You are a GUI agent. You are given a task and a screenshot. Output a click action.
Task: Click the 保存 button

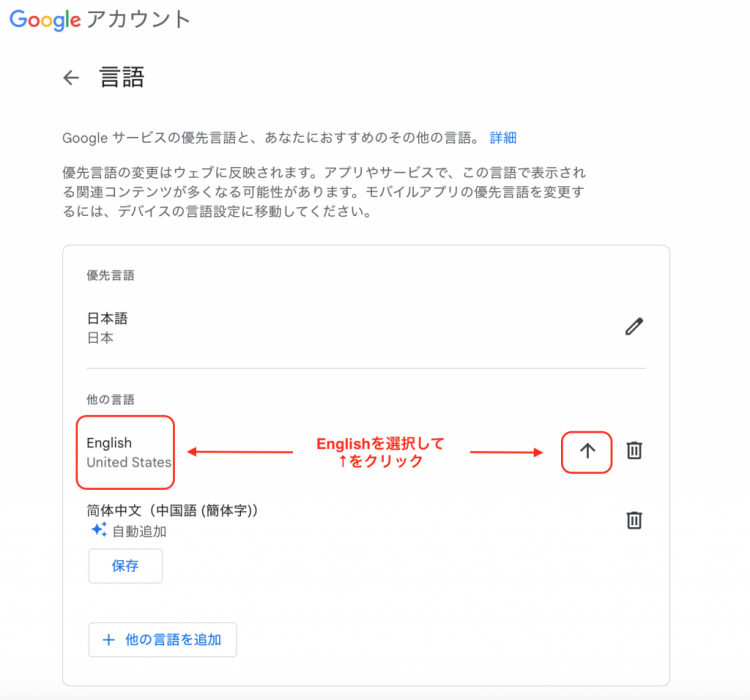(x=125, y=566)
